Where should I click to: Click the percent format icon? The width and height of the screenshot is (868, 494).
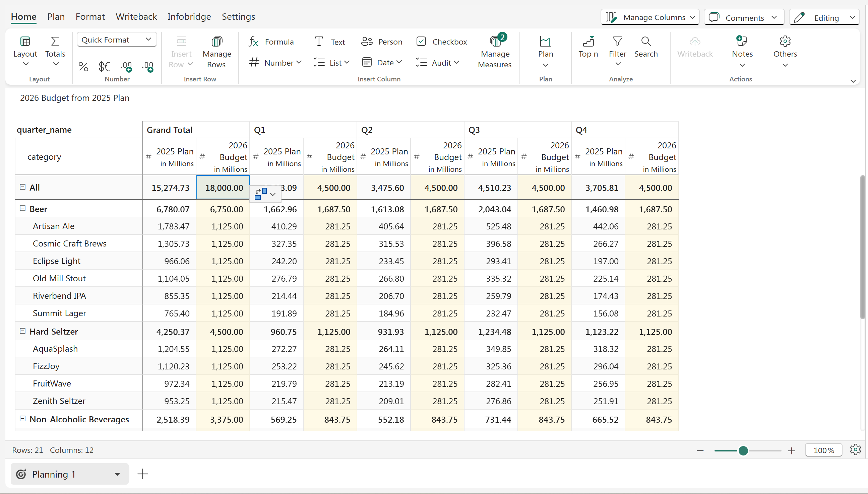[83, 67]
